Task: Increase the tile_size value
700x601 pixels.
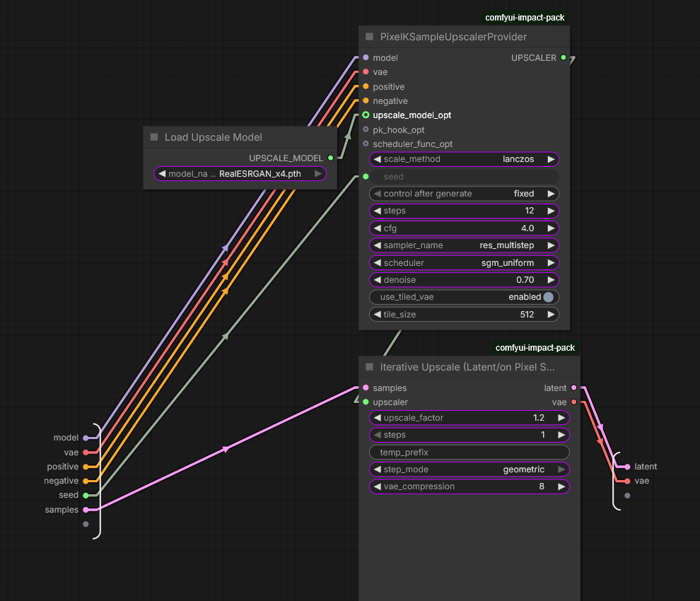Action: point(551,315)
